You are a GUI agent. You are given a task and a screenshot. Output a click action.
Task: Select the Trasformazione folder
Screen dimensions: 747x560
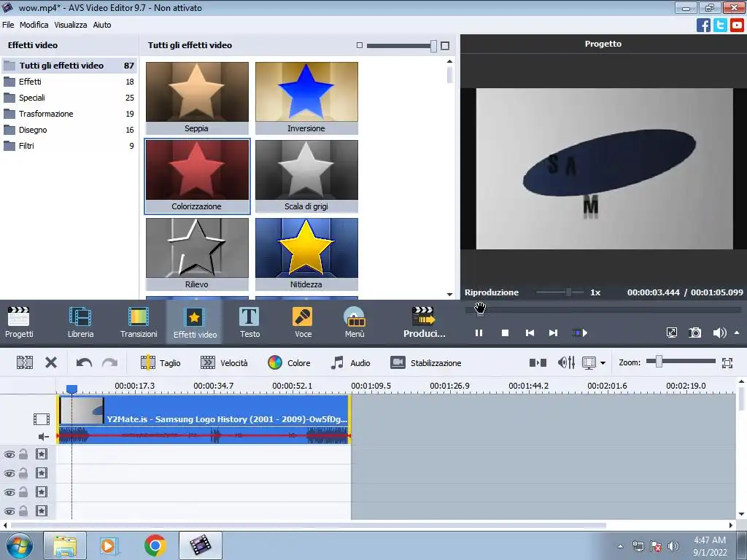[69, 114]
